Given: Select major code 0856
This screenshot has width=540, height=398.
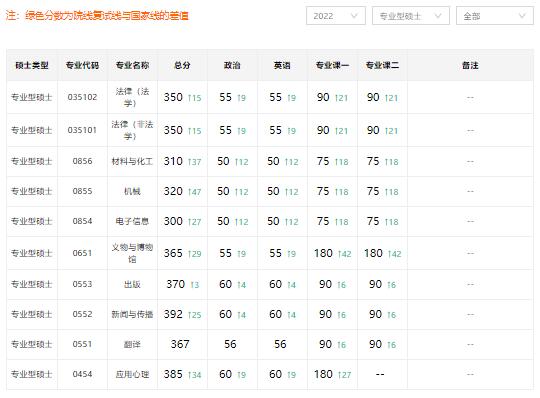Looking at the screenshot, I should coord(82,161).
